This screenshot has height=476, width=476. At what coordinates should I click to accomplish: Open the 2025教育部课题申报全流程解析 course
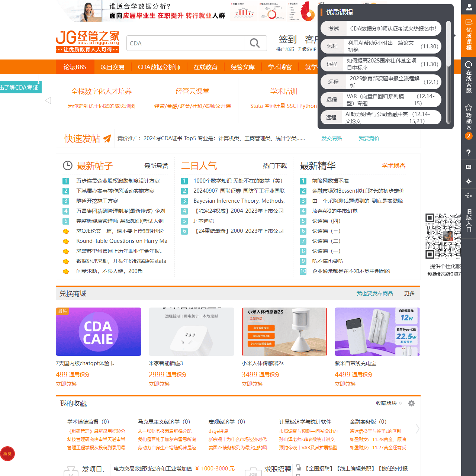click(381, 82)
